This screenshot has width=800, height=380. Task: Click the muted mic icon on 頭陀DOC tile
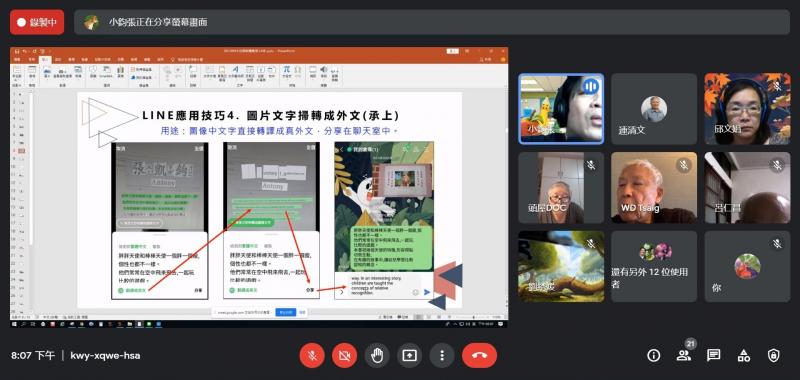[x=591, y=165]
